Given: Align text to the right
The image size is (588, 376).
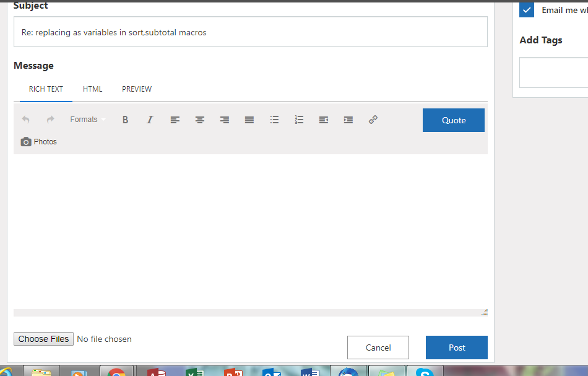Looking at the screenshot, I should 225,120.
